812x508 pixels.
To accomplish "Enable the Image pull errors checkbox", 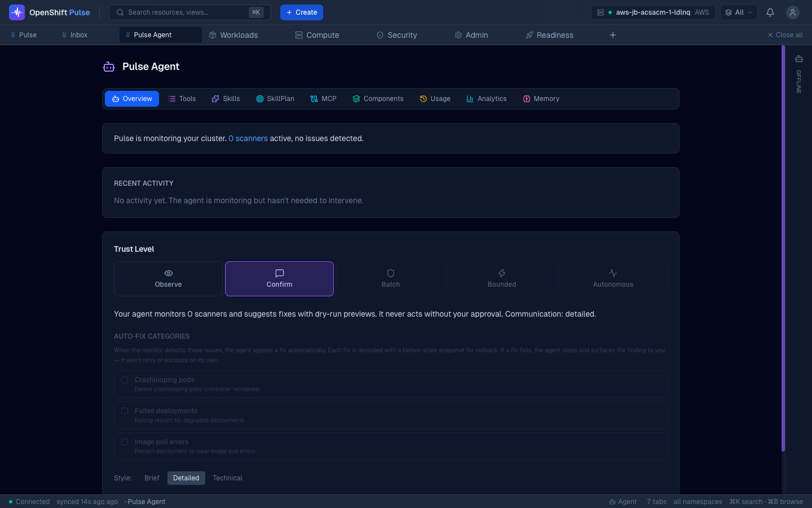I will tap(125, 442).
